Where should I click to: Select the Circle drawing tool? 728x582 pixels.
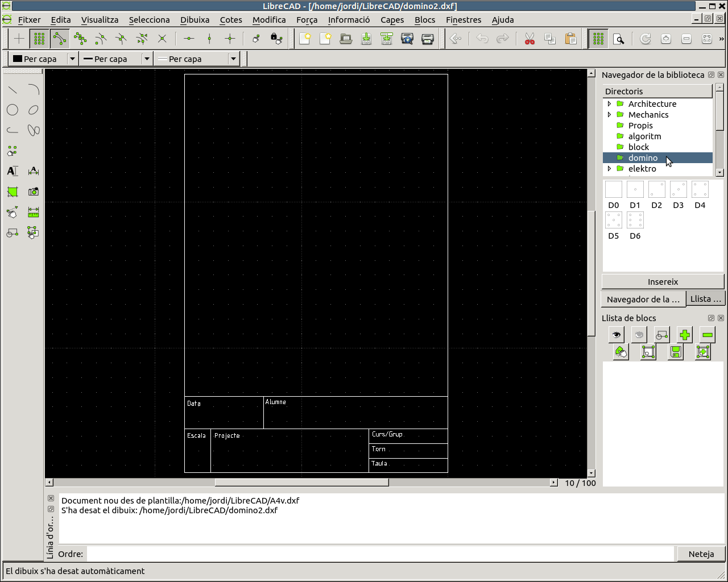pyautogui.click(x=13, y=110)
